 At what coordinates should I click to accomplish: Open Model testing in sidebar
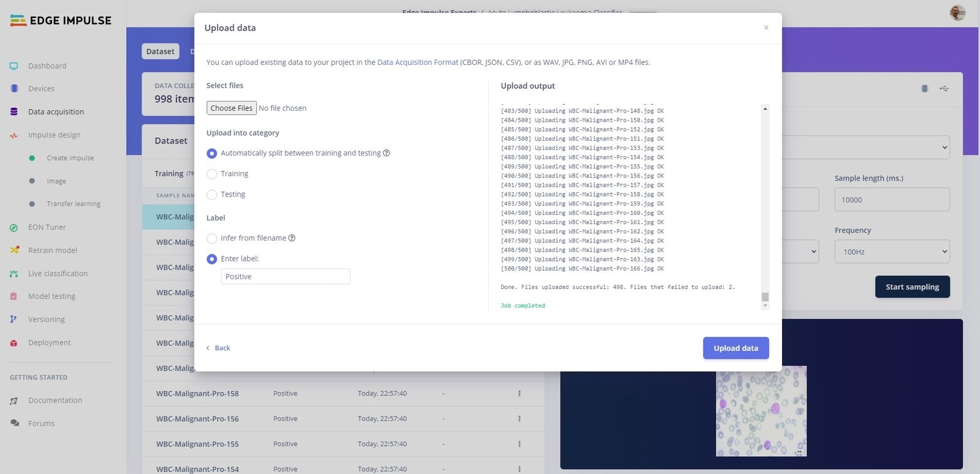tap(51, 296)
